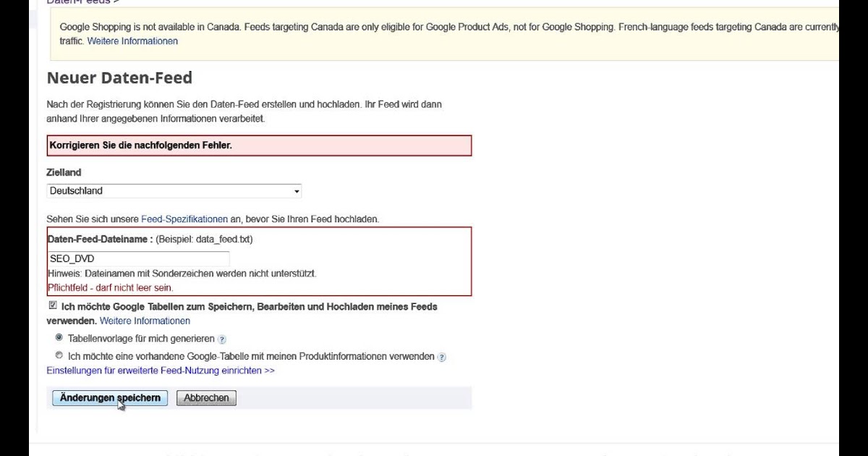
Task: Select 'Tabellenvorlage für mich generieren' radio button
Action: click(x=59, y=337)
